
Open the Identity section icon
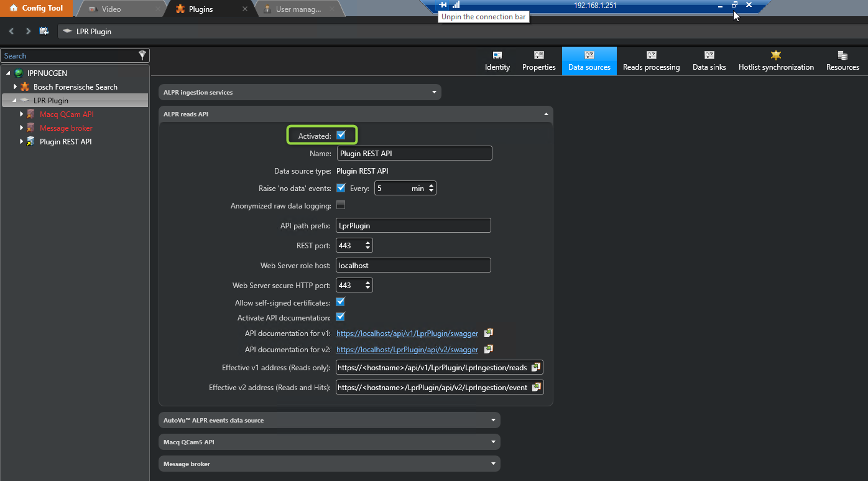click(x=497, y=60)
